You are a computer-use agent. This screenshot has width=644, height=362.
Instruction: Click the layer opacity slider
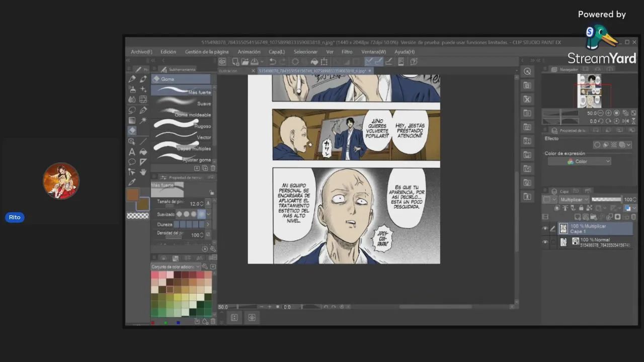[606, 200]
